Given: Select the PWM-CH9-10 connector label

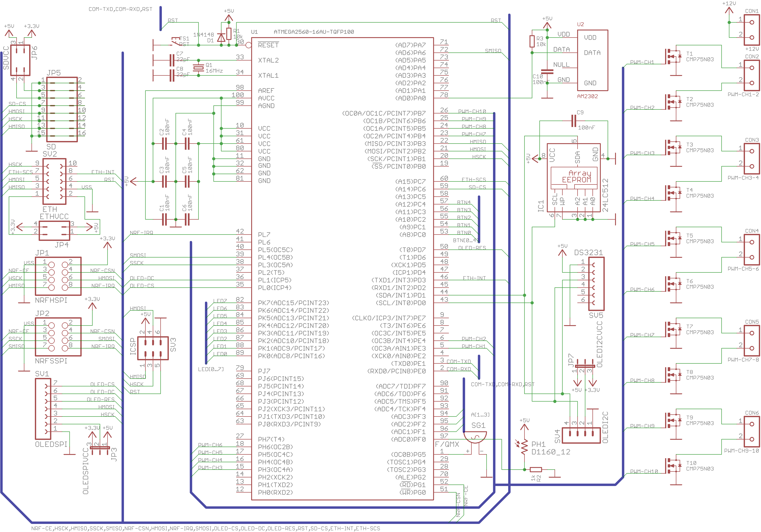Looking at the screenshot, I should [x=741, y=451].
